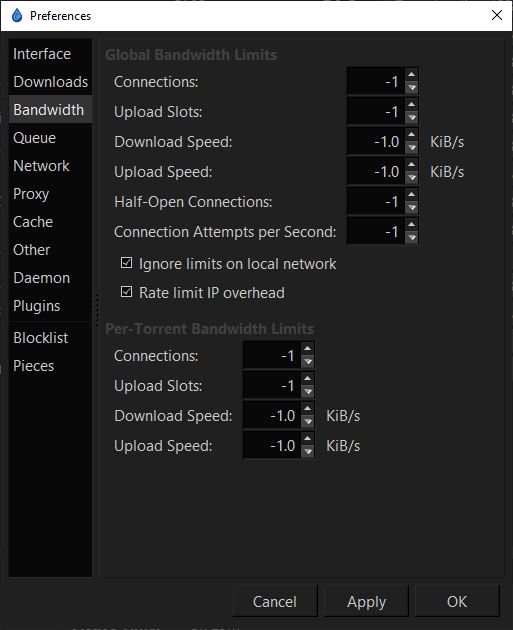Increase per-torrent Connections with up arrow
Screen dimensions: 513x630
pyautogui.click(x=308, y=349)
